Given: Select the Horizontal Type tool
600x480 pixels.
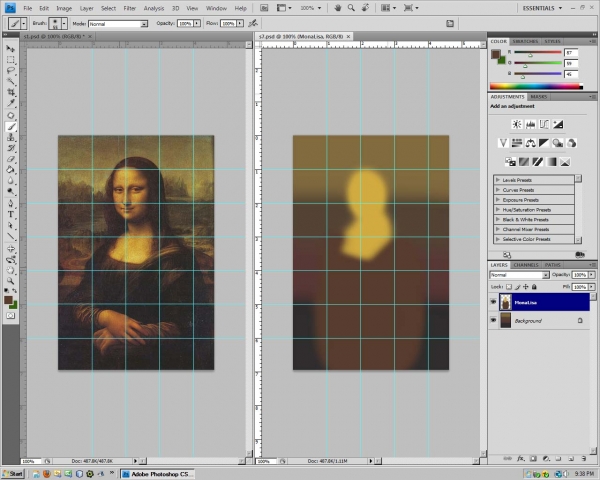Looking at the screenshot, I should pyautogui.click(x=10, y=214).
